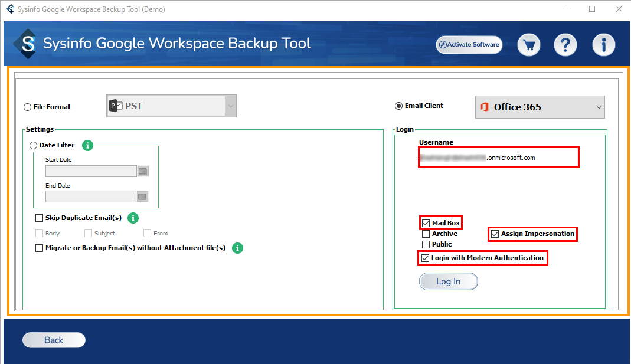Screen dimensions: 631x364
Task: Check Skip Duplicate Email(s)
Action: (x=39, y=218)
